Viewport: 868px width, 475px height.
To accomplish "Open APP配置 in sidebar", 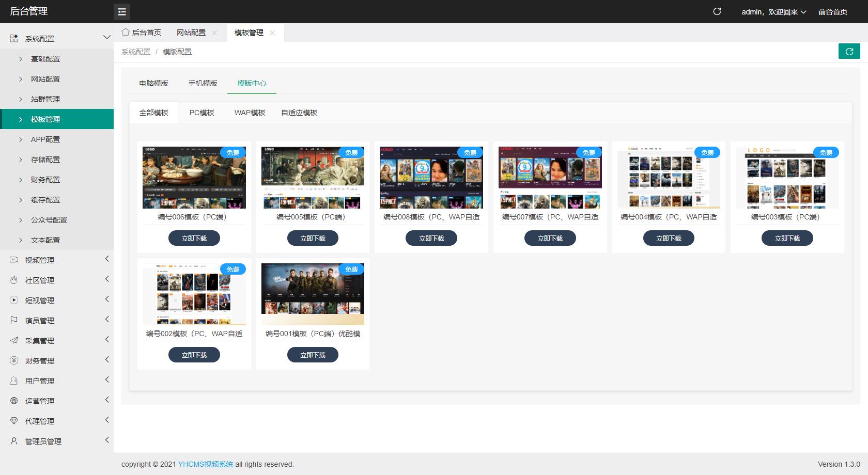I will (57, 139).
